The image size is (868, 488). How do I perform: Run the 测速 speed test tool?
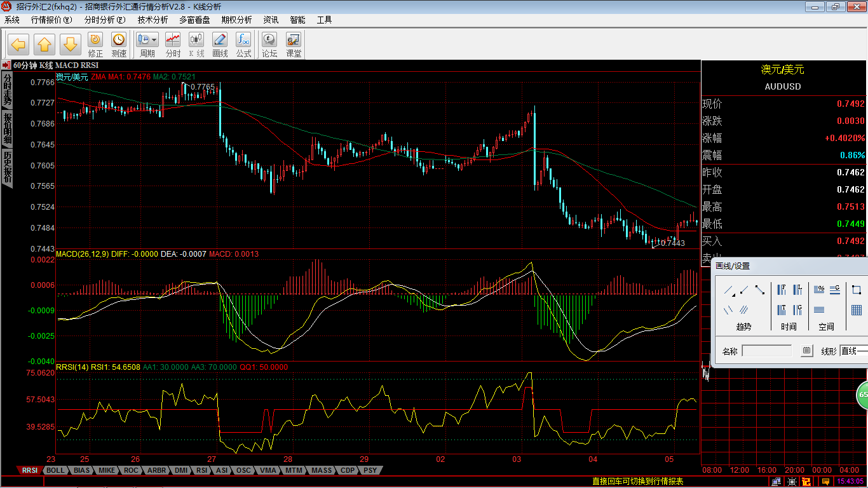pyautogui.click(x=119, y=45)
